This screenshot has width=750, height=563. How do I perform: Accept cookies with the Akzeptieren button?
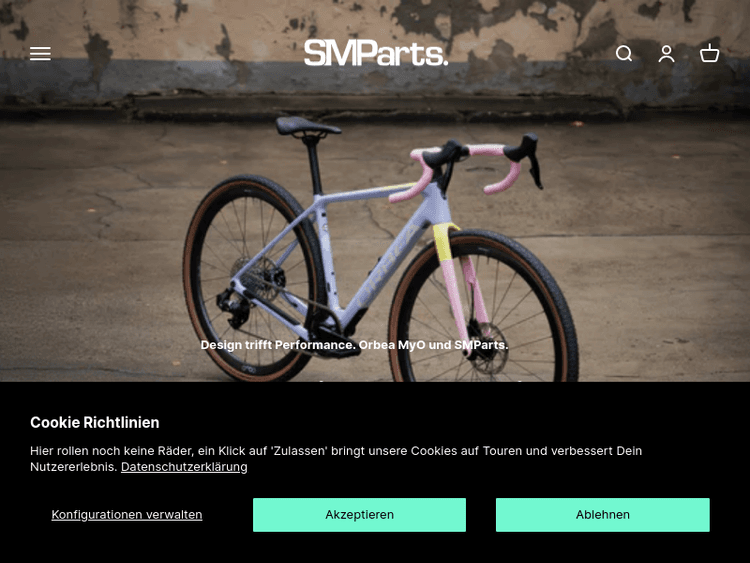(x=359, y=515)
